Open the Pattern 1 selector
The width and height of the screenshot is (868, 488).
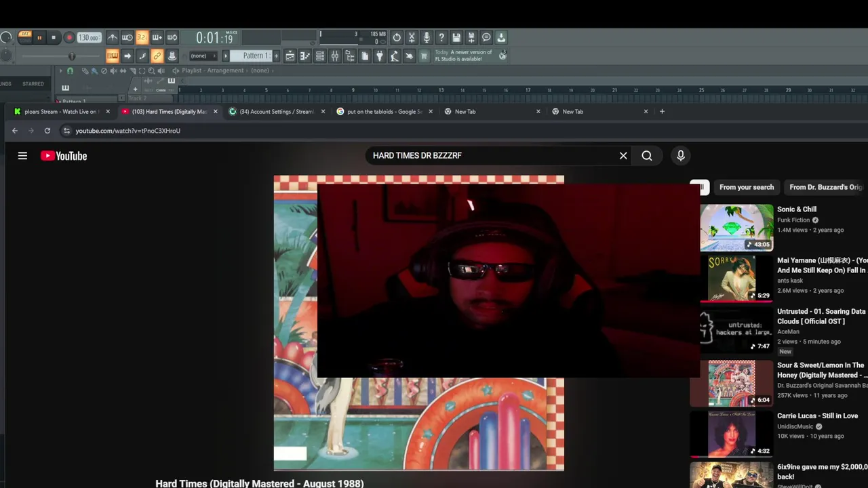(251, 56)
